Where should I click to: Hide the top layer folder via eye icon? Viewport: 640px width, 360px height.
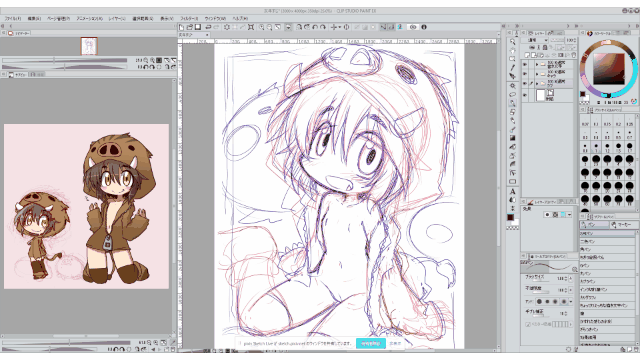(525, 64)
